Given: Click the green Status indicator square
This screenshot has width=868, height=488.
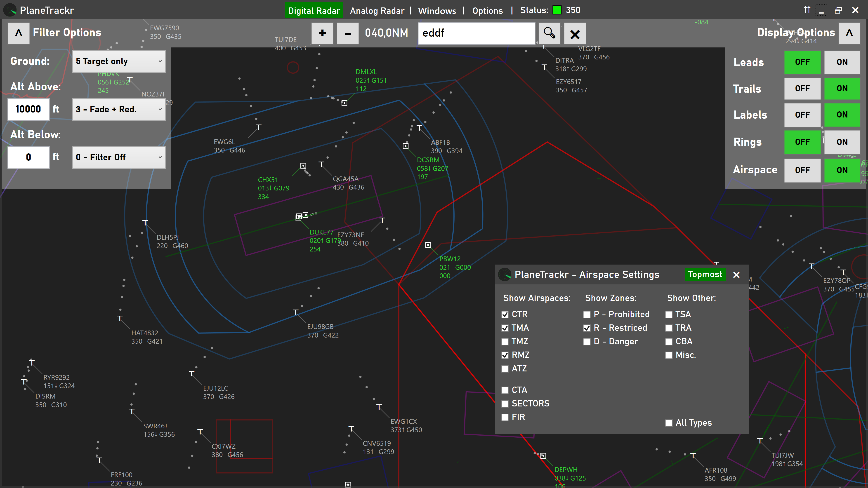Looking at the screenshot, I should [x=557, y=10].
